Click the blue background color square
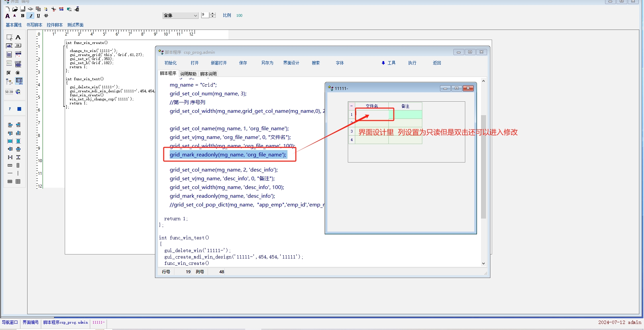This screenshot has width=644, height=330. coord(19,109)
